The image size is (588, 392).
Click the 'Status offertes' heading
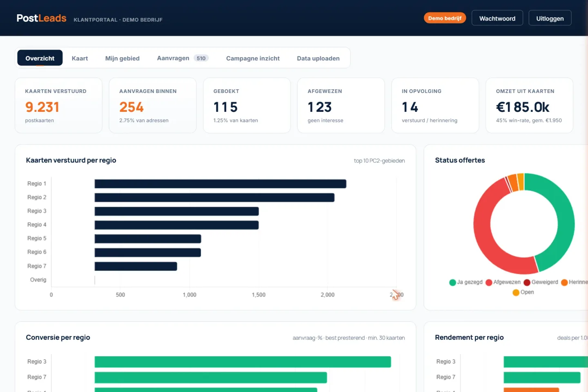pyautogui.click(x=460, y=160)
